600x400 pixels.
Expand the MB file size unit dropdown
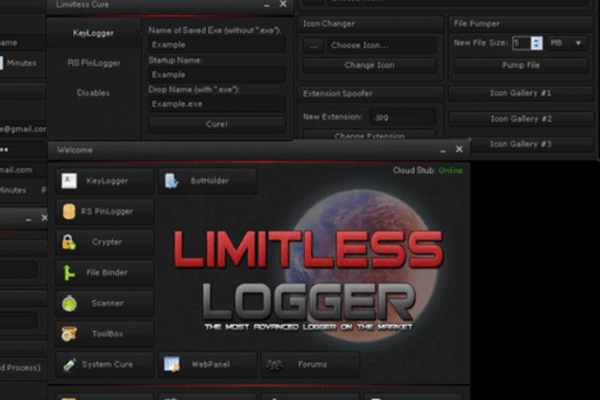click(x=578, y=43)
